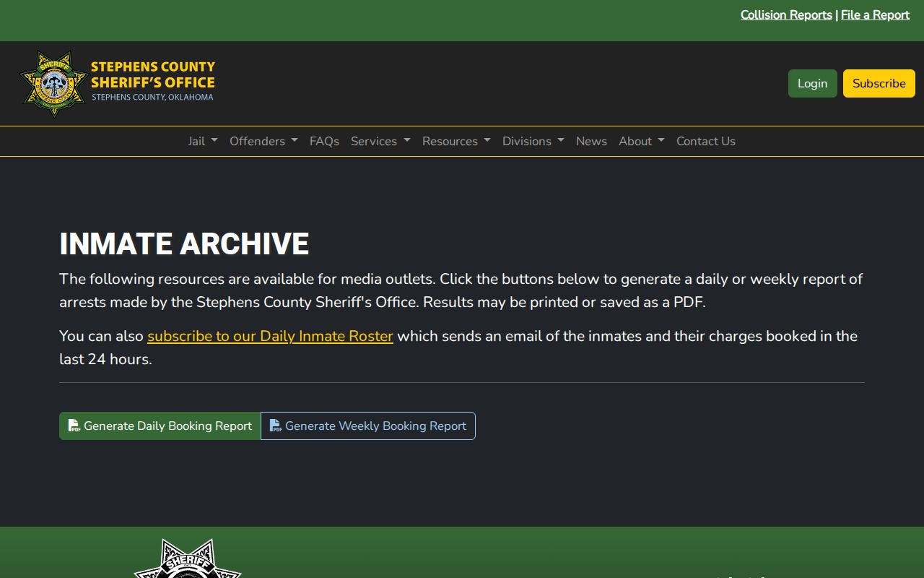The width and height of the screenshot is (924, 578).
Task: Generate the Daily Booking Report
Action: click(160, 426)
